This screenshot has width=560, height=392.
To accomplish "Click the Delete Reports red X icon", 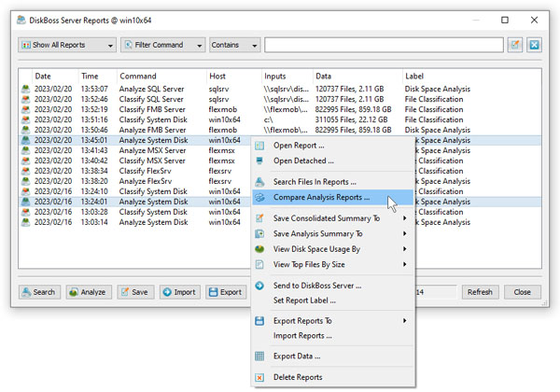I will (259, 377).
